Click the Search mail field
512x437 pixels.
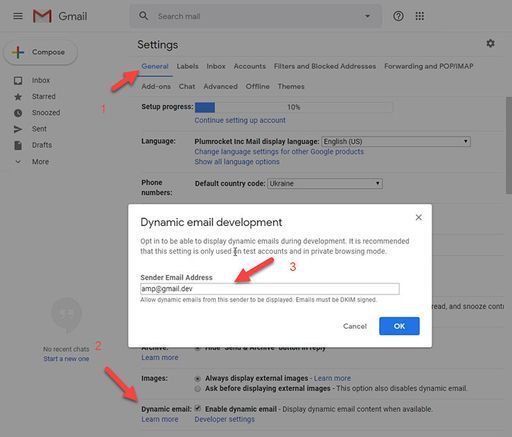[x=257, y=16]
